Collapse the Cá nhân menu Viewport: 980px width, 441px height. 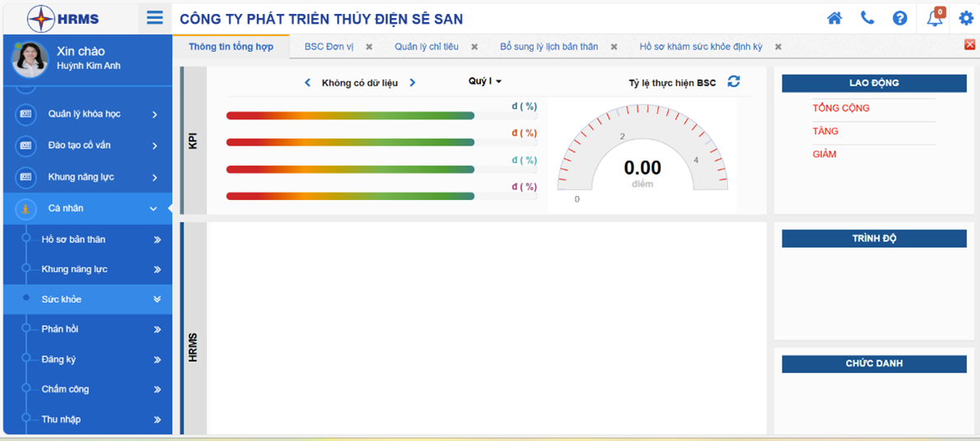pyautogui.click(x=153, y=209)
